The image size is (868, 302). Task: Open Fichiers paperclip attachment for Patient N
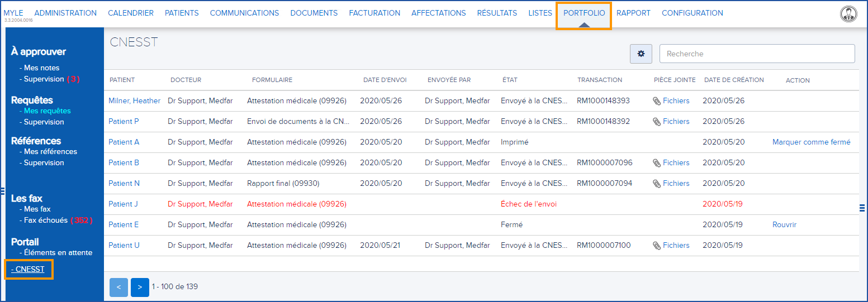[671, 184]
